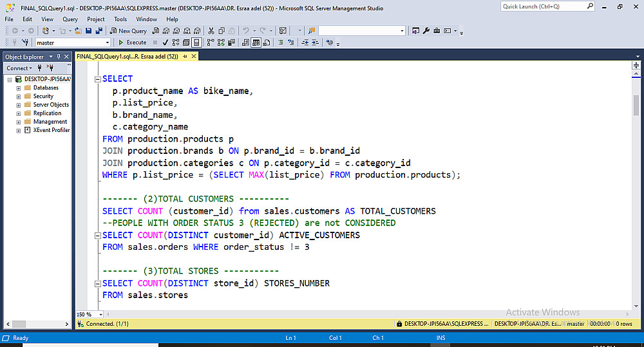The width and height of the screenshot is (644, 347).
Task: Click the Analysis Services MDX Query icon
Action: pos(166,31)
